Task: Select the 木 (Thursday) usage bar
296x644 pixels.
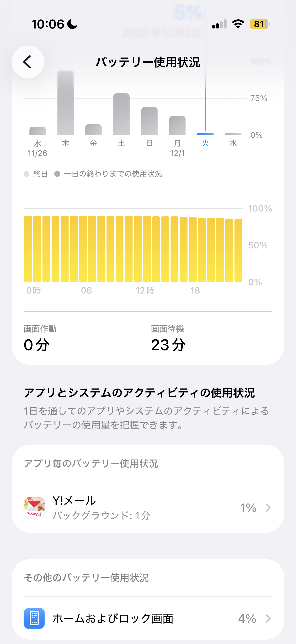Action: click(x=66, y=103)
